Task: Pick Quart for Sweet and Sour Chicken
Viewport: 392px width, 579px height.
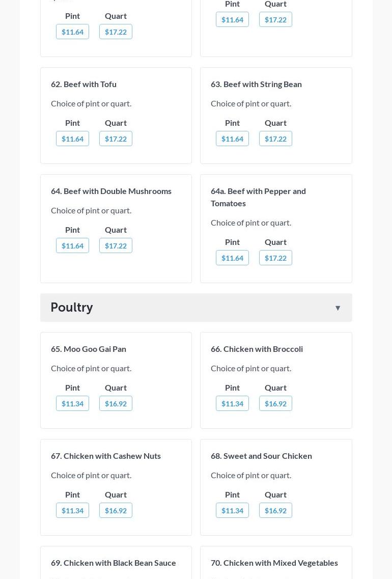Action: [x=275, y=510]
